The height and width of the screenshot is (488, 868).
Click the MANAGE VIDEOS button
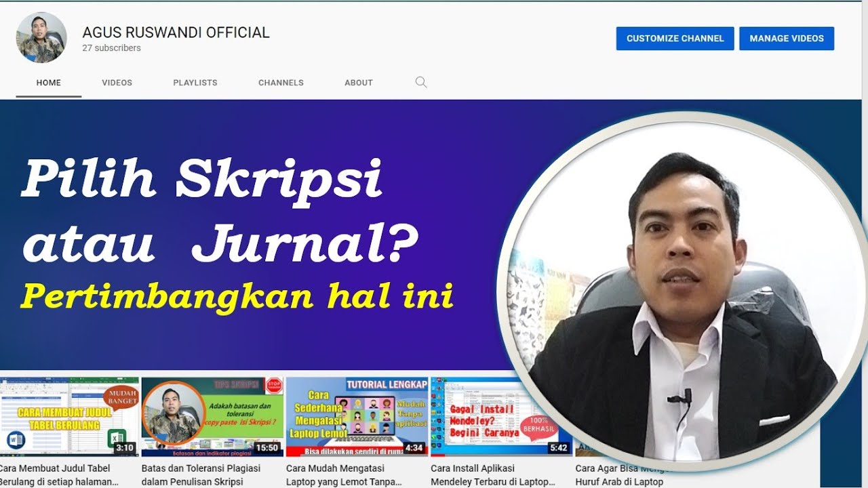(787, 39)
